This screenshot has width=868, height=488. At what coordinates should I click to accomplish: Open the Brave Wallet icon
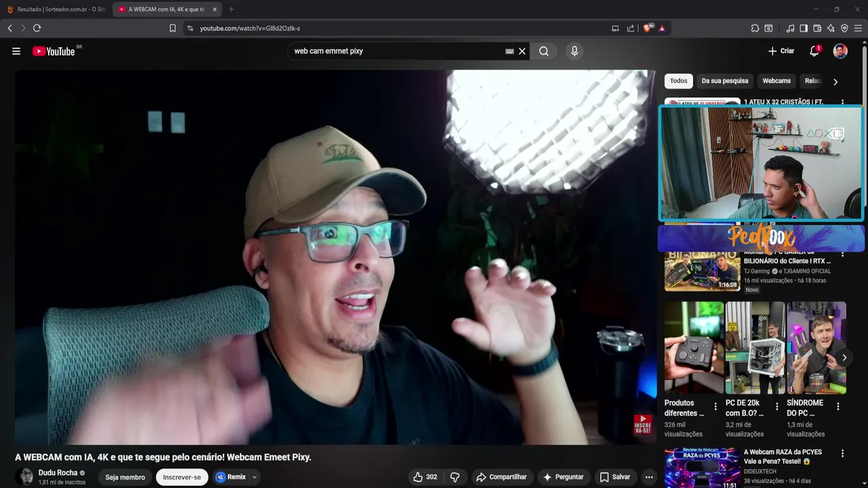[x=817, y=28]
